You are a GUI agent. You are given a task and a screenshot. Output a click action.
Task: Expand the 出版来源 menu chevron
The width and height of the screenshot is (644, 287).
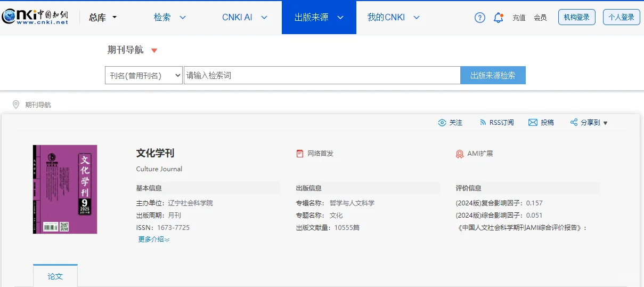(x=340, y=18)
